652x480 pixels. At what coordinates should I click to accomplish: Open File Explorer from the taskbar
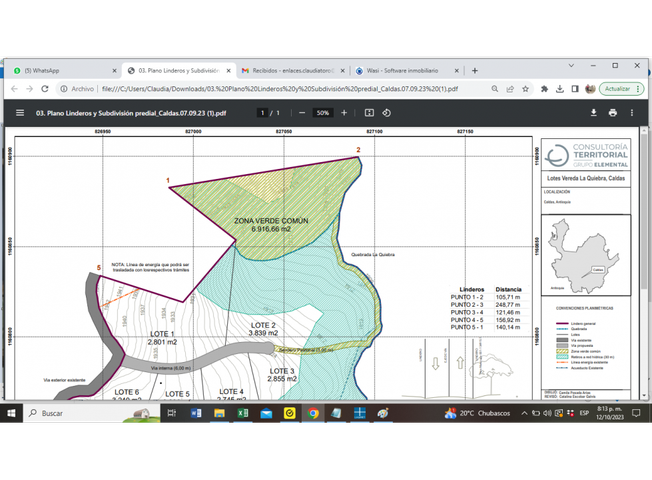(219, 413)
